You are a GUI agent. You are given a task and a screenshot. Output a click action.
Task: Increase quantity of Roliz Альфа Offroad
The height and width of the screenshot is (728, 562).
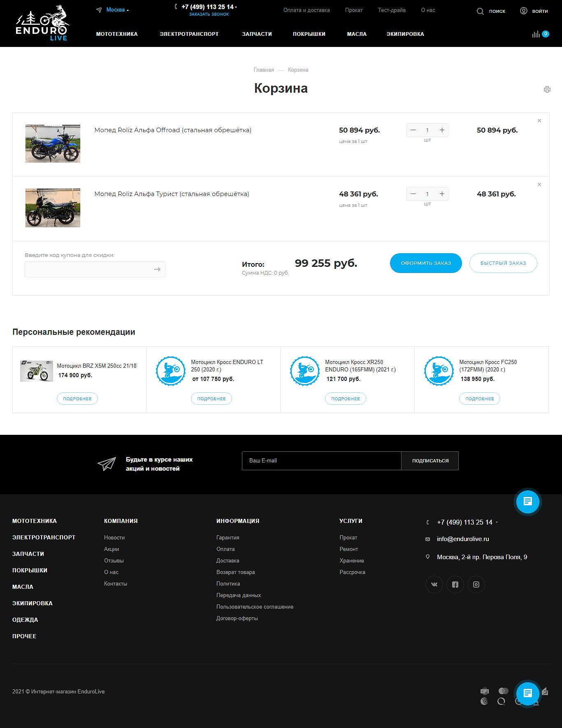442,130
